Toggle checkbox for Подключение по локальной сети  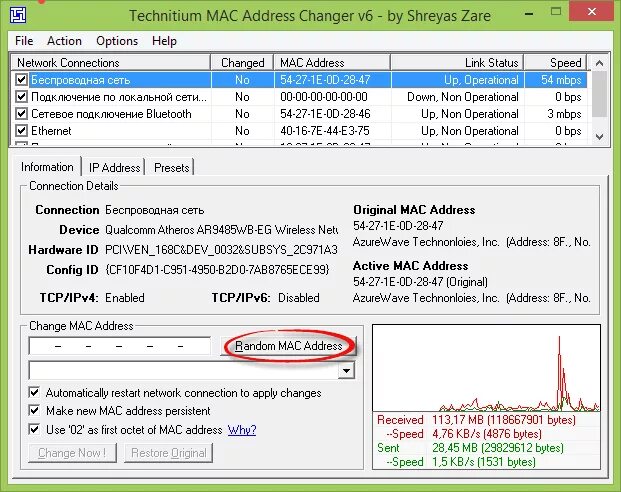[x=21, y=97]
